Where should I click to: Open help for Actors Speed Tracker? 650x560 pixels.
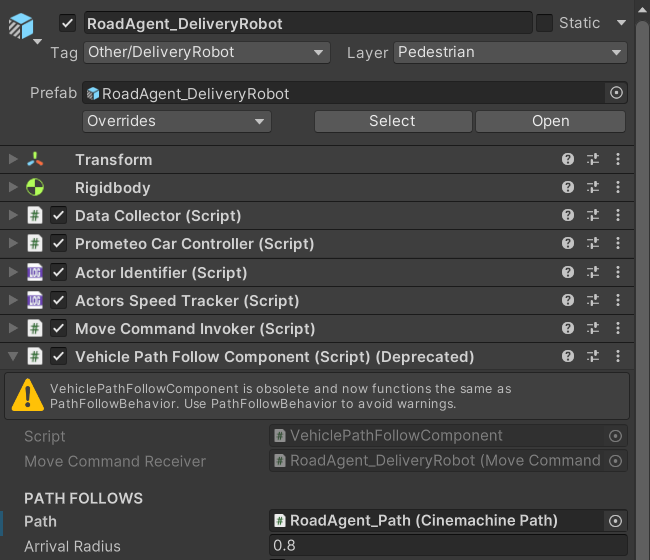coord(568,300)
